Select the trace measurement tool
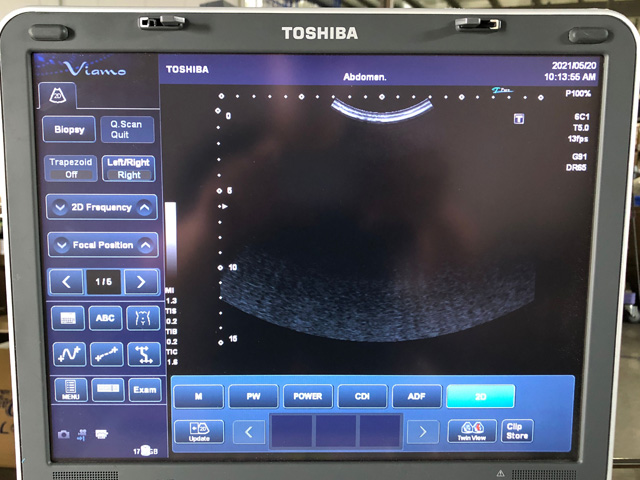This screenshot has height=480, width=640. [x=69, y=354]
